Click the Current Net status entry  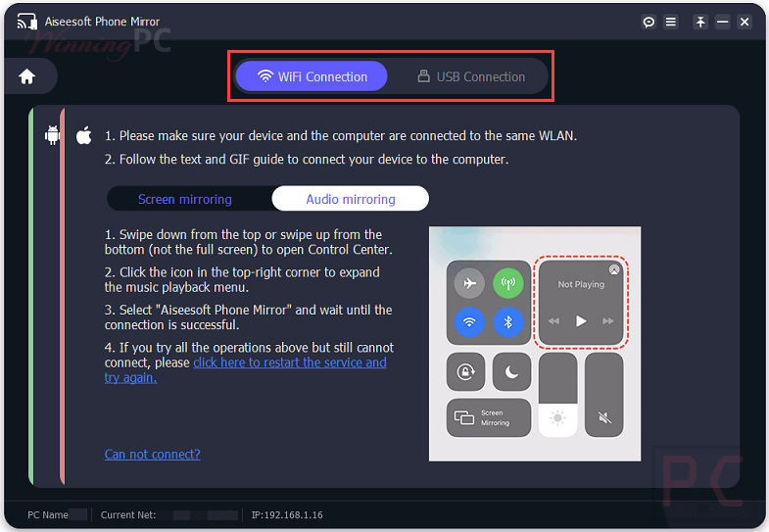168,514
